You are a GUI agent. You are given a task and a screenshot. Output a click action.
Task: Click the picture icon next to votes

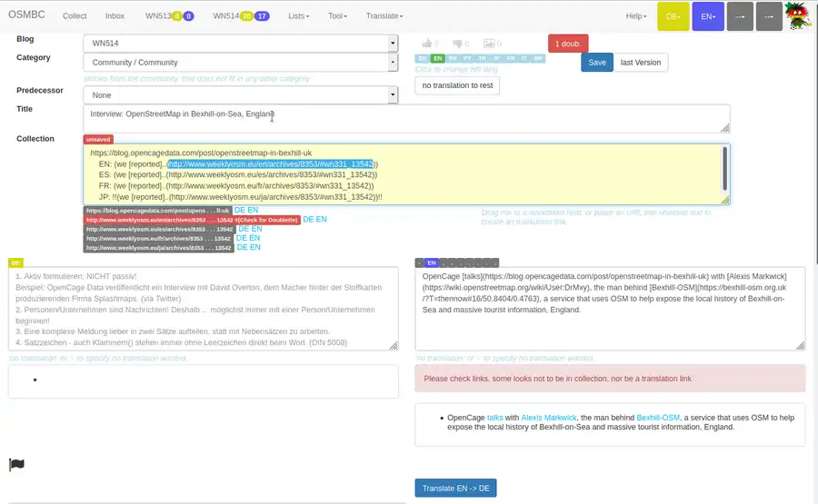pos(489,44)
